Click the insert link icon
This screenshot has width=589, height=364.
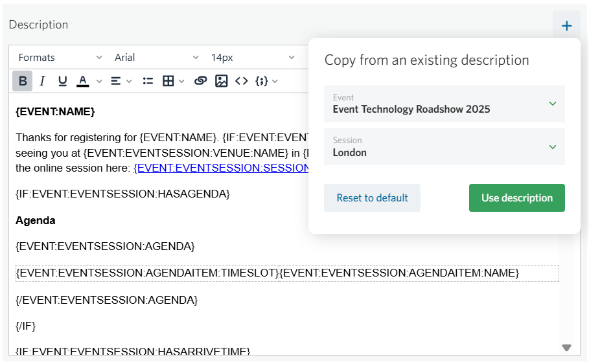201,81
